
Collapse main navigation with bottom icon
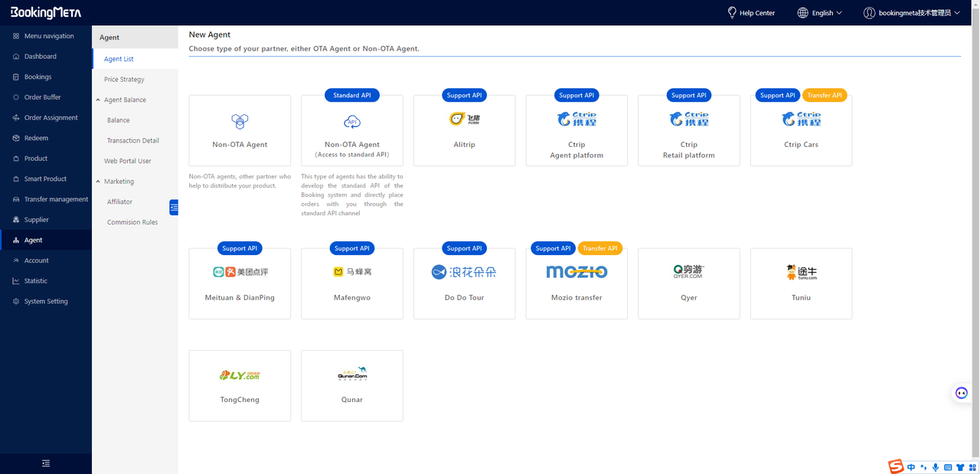click(46, 463)
